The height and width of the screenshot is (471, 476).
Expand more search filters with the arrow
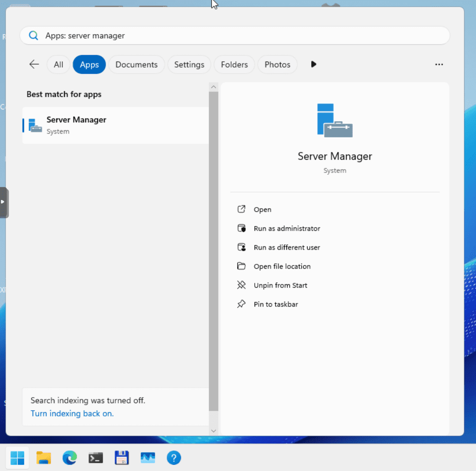click(314, 64)
